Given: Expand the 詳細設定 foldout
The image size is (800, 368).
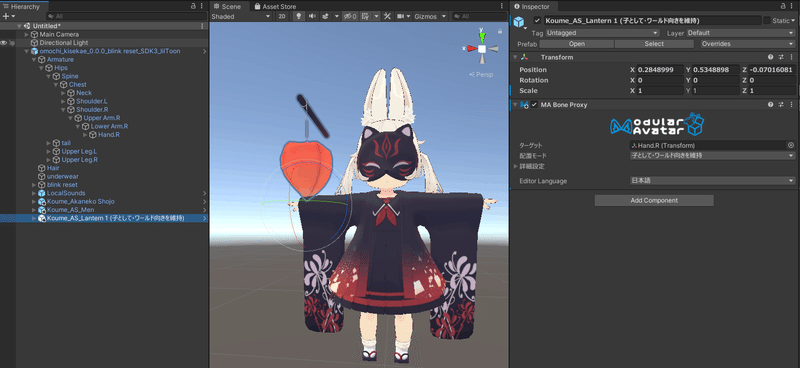Looking at the screenshot, I should click(515, 166).
